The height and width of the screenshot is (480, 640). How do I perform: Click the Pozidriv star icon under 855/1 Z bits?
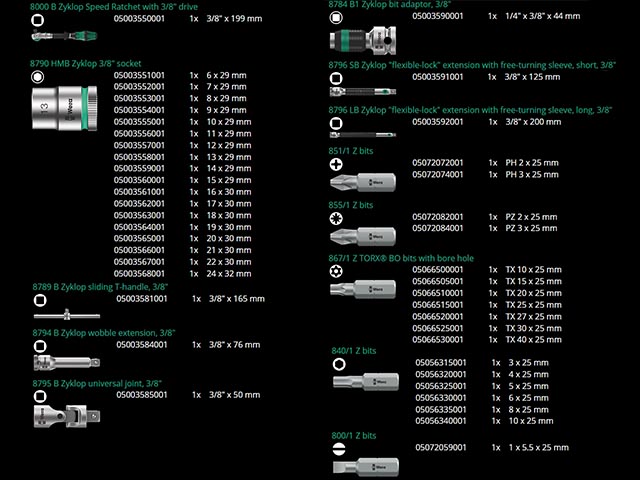[x=336, y=218]
